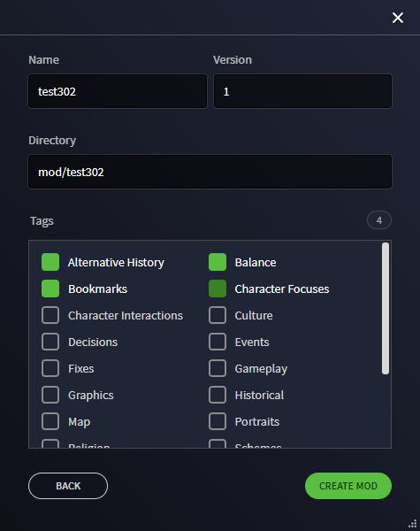The image size is (420, 531).
Task: Check the Character Interactions tag
Action: coord(50,315)
